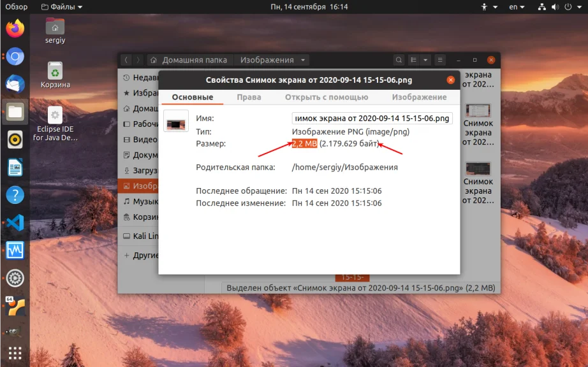The width and height of the screenshot is (588, 367).
Task: Open the Files app in dock
Action: click(x=15, y=112)
